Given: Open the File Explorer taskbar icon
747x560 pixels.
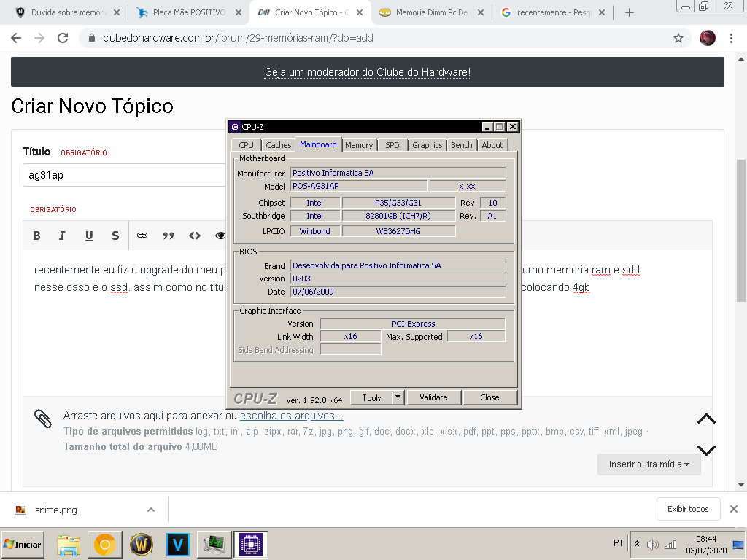Looking at the screenshot, I should tap(69, 545).
